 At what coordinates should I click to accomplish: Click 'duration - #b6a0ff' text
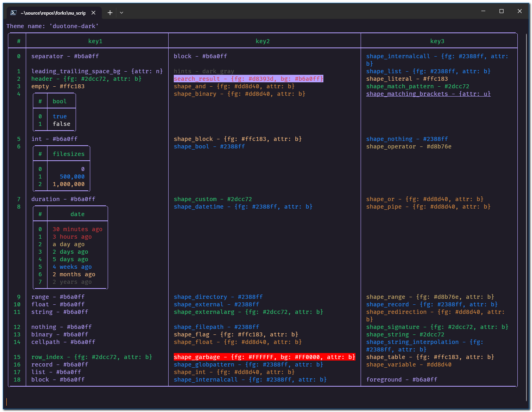tap(63, 199)
